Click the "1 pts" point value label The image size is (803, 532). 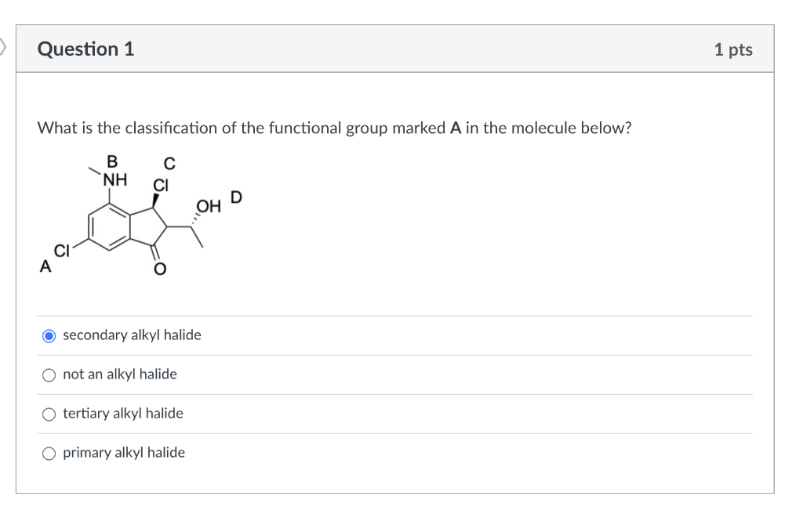coord(733,49)
